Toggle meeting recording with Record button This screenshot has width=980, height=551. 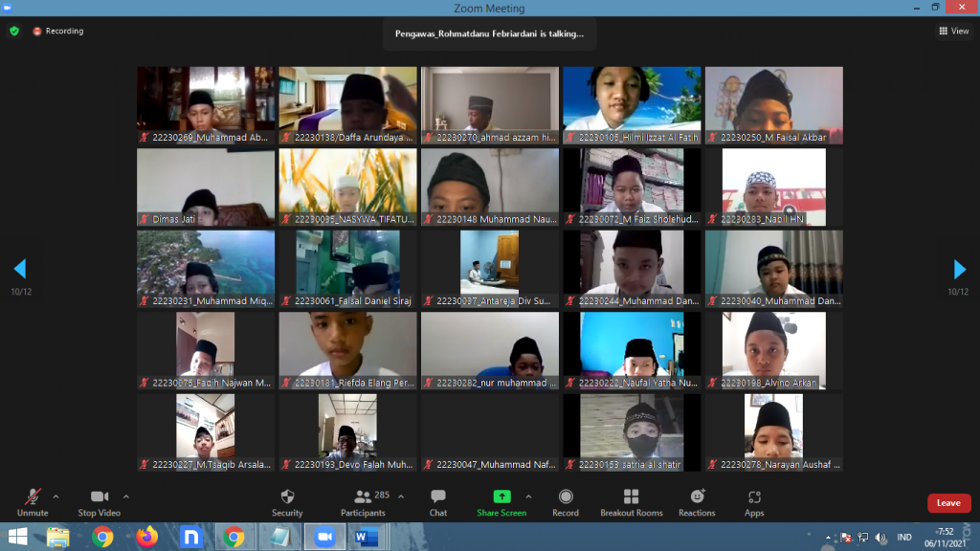tap(566, 501)
